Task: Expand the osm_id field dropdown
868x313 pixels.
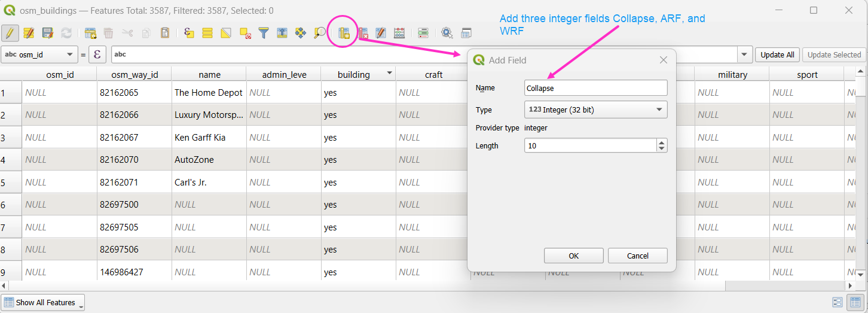Action: click(39, 54)
